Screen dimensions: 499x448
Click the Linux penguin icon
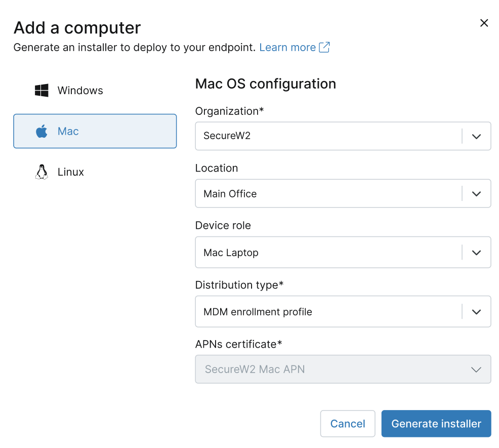[41, 172]
